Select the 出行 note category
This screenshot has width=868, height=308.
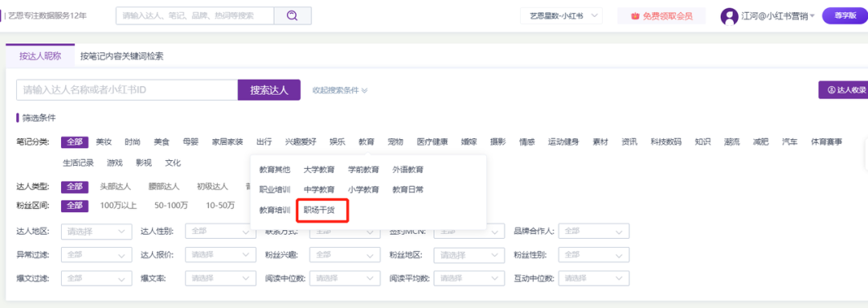[264, 142]
